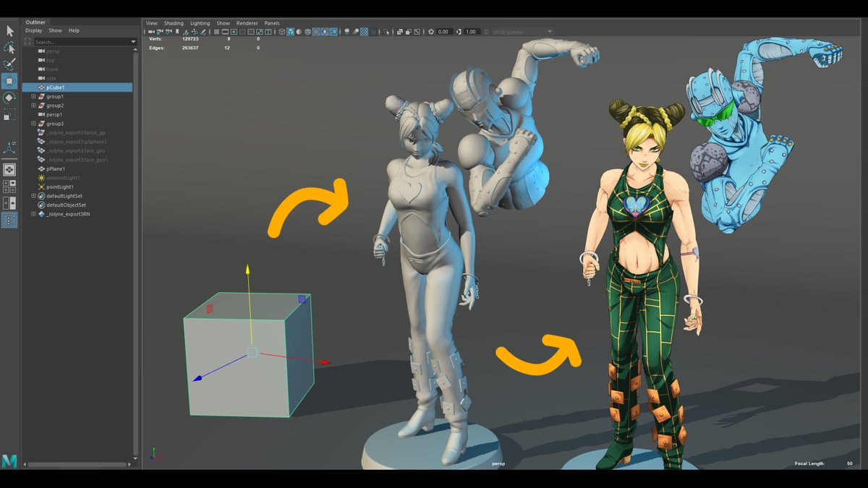
Task: Select the arrow Select tool
Action: tap(9, 30)
